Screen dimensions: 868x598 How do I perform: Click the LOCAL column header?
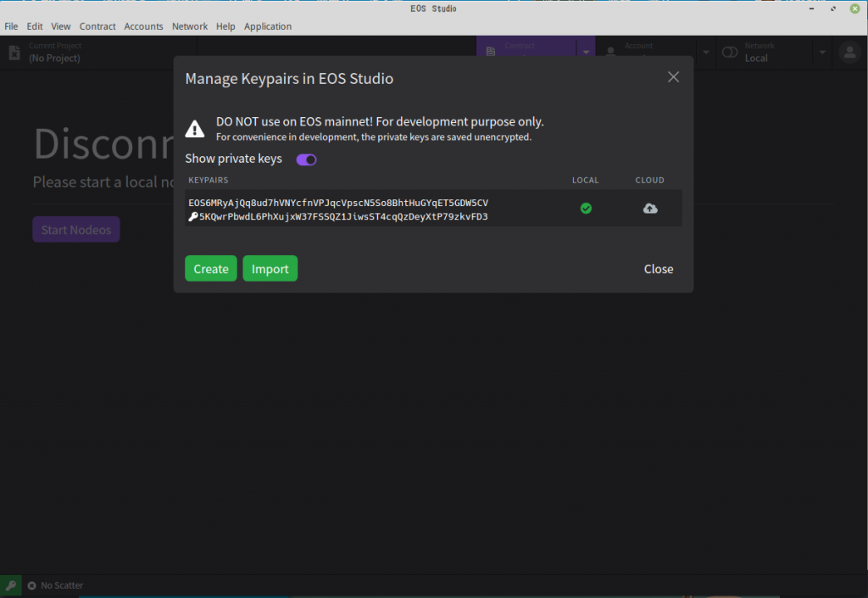[585, 180]
